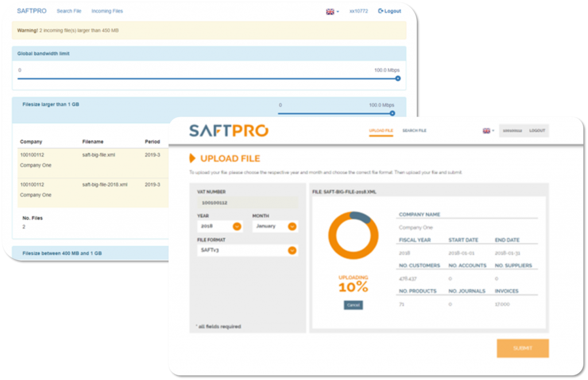
Task: Click the FILE: SAFT-BIG-FILE-2018.XML label
Action: (x=345, y=192)
